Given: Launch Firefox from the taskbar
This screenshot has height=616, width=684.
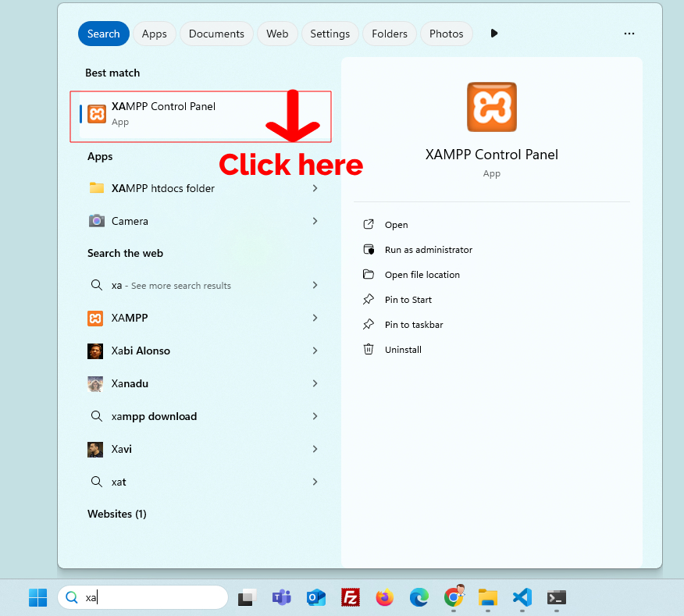Looking at the screenshot, I should [385, 597].
